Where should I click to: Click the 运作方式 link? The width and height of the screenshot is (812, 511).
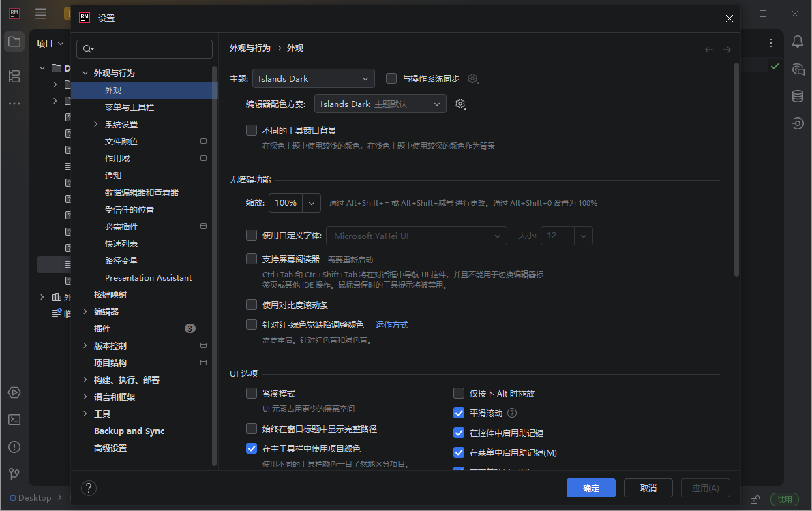tap(392, 324)
